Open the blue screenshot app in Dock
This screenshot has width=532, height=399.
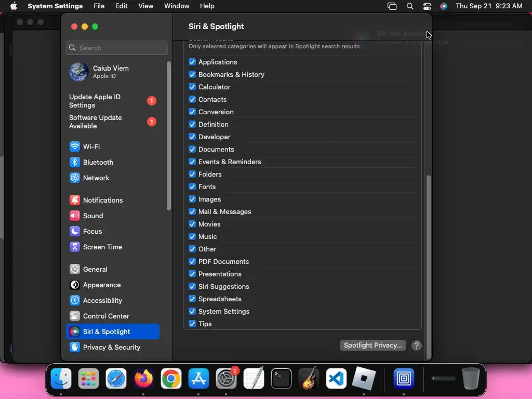tap(404, 378)
